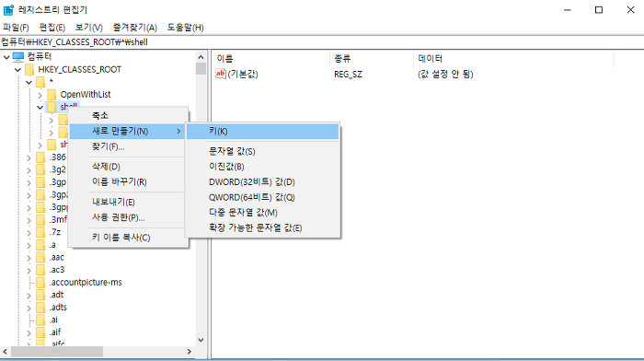
Task: Collapse the * key node
Action: (29, 82)
